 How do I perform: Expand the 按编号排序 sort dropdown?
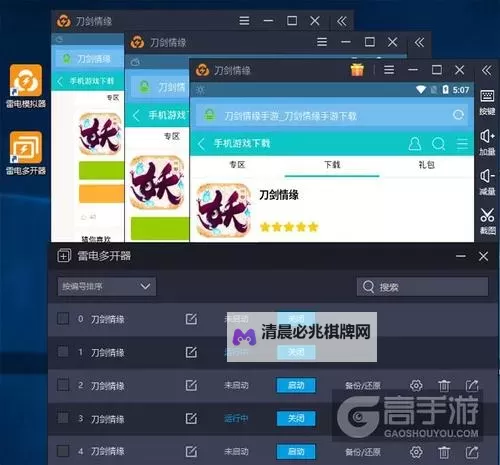pyautogui.click(x=106, y=286)
